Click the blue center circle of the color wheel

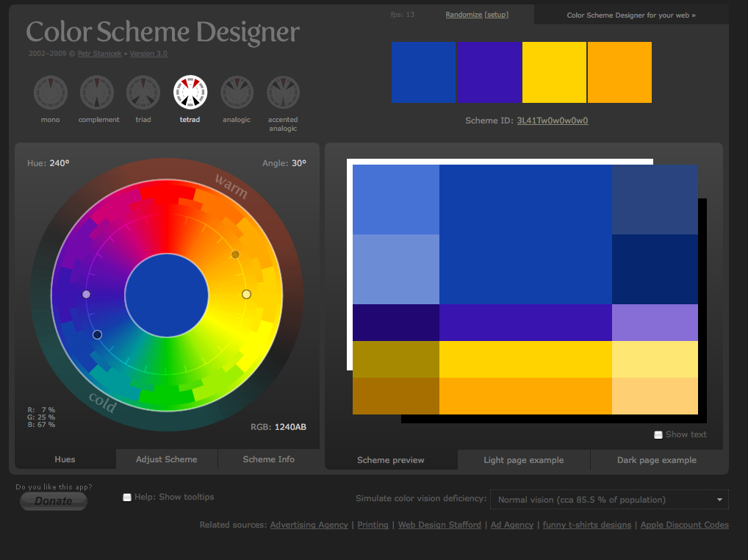[x=167, y=295]
